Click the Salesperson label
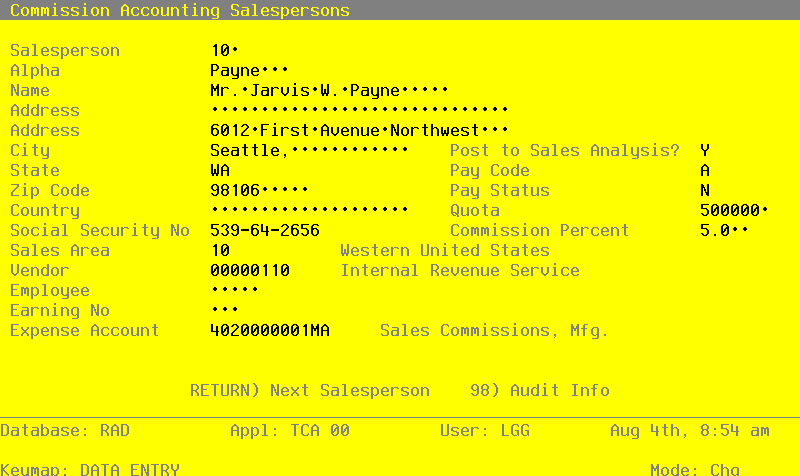Screen dimensions: 800x476 point(65,51)
